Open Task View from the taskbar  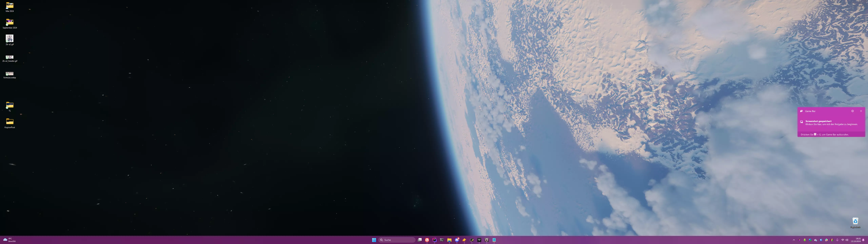click(x=420, y=240)
